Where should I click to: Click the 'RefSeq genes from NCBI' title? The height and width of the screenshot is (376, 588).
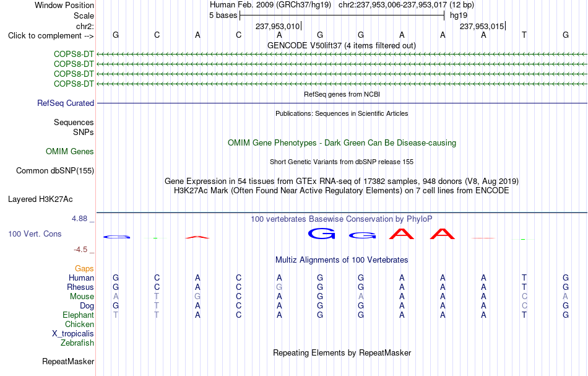coord(342,94)
